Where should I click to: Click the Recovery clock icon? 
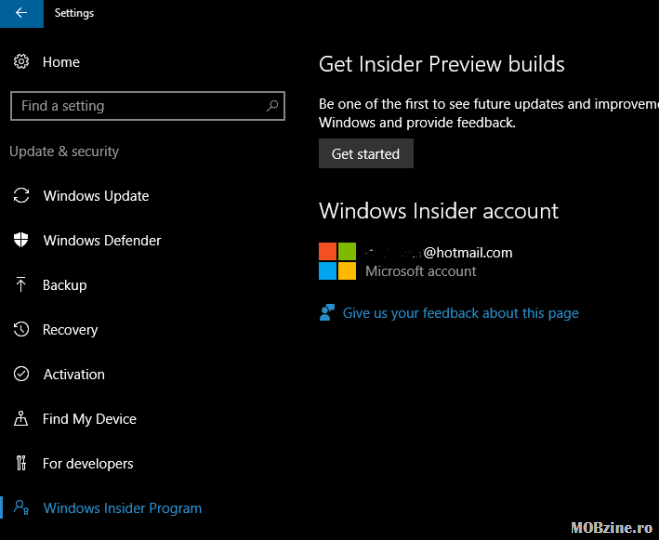pos(21,329)
